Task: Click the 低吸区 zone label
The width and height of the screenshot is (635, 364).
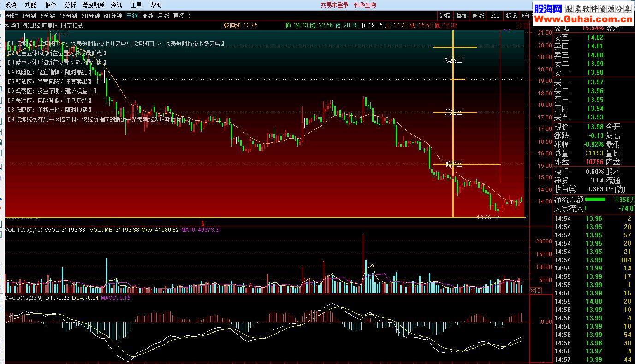Action: (453, 164)
